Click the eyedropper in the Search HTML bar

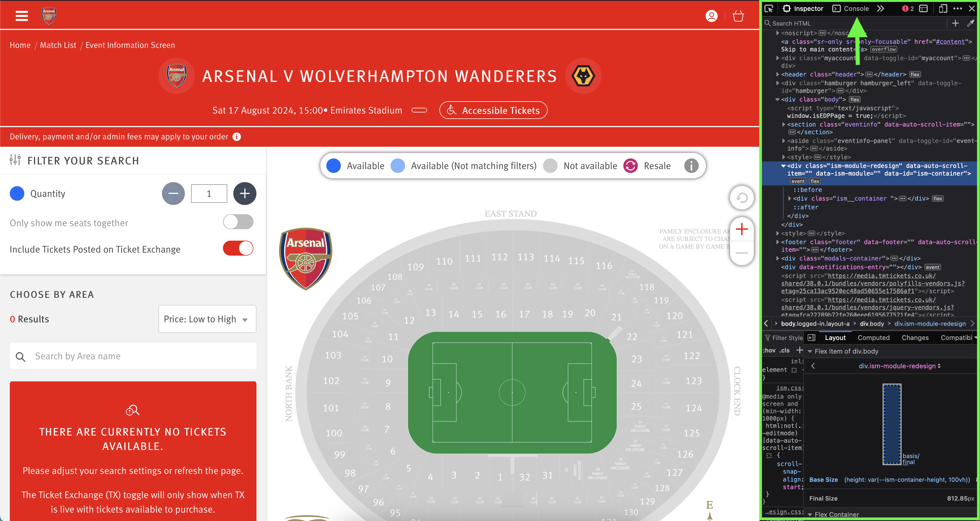[970, 23]
